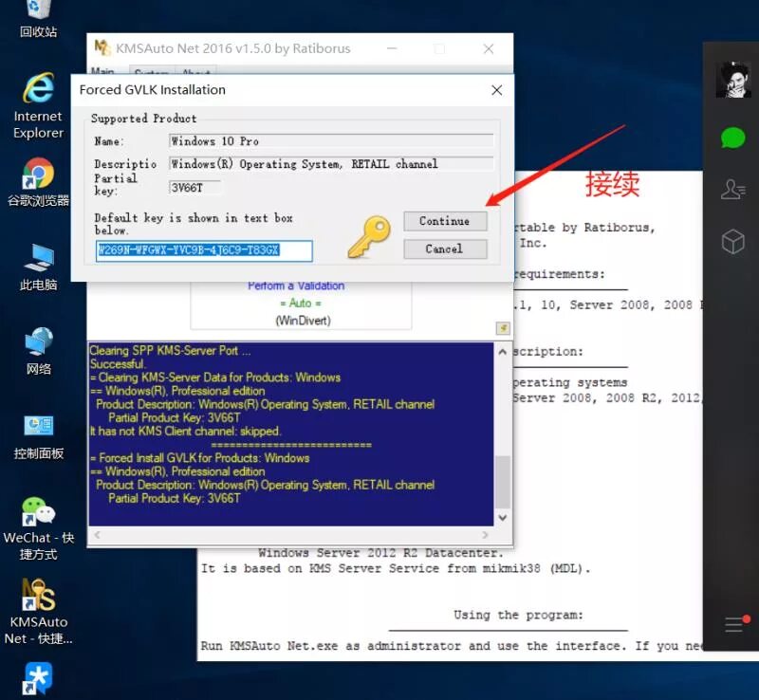Click Continue in Forced GVLK Installation
This screenshot has height=700, width=759.
[445, 221]
